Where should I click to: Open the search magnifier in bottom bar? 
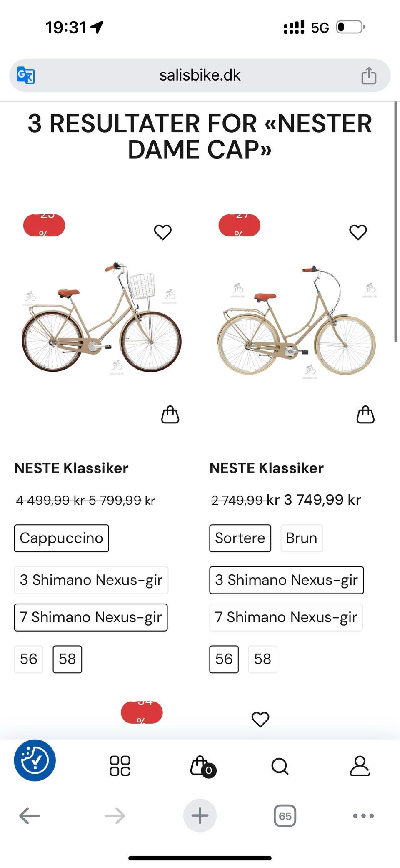pyautogui.click(x=280, y=766)
